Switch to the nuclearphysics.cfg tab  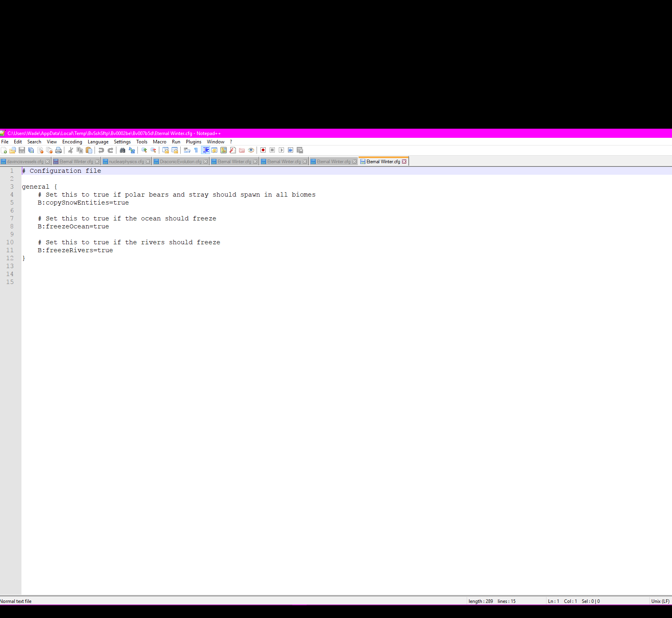127,162
